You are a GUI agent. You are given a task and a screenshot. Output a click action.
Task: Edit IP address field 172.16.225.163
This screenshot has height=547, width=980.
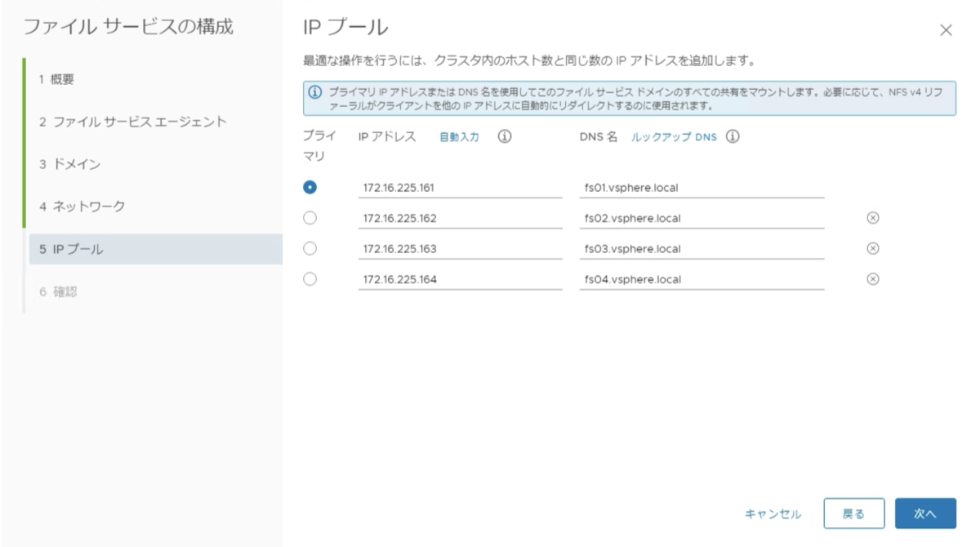coord(459,248)
